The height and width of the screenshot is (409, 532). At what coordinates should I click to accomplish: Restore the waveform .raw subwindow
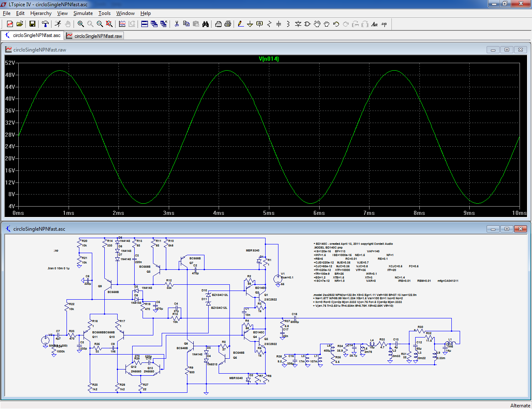click(507, 49)
